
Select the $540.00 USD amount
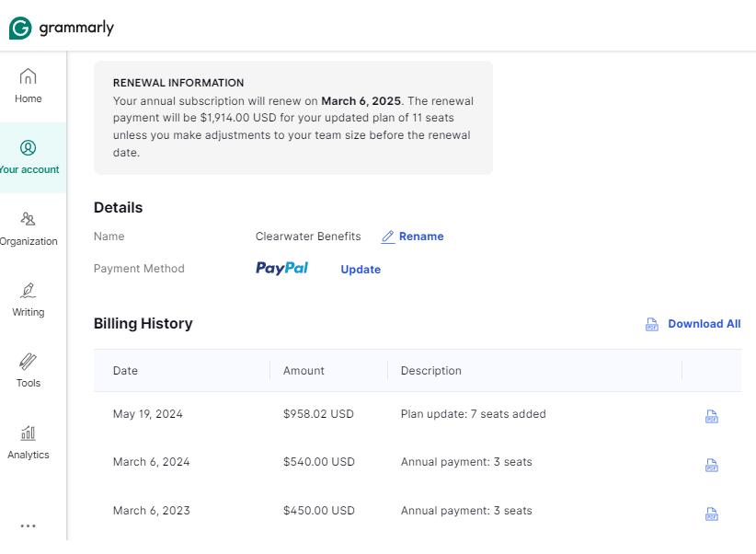click(x=319, y=462)
